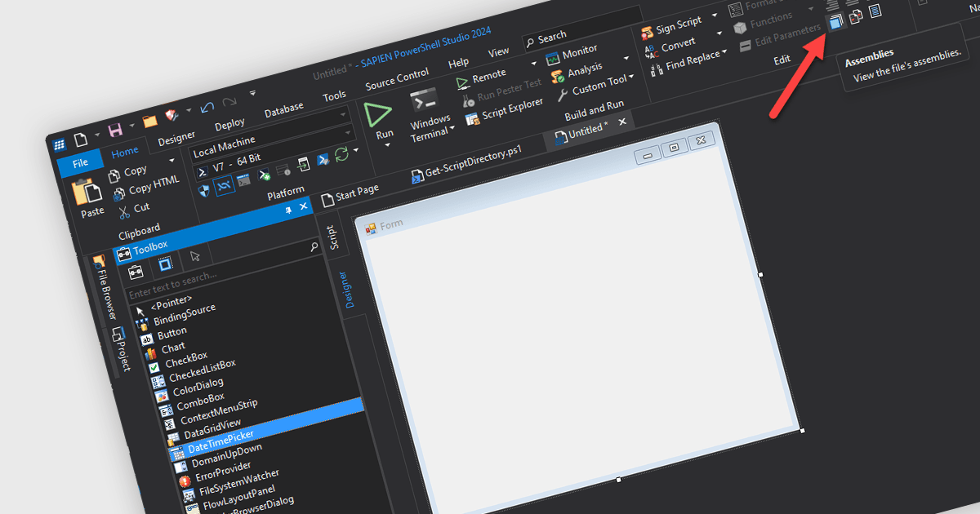Click the Convert button
Screen dimensions: 980x514
pos(670,47)
